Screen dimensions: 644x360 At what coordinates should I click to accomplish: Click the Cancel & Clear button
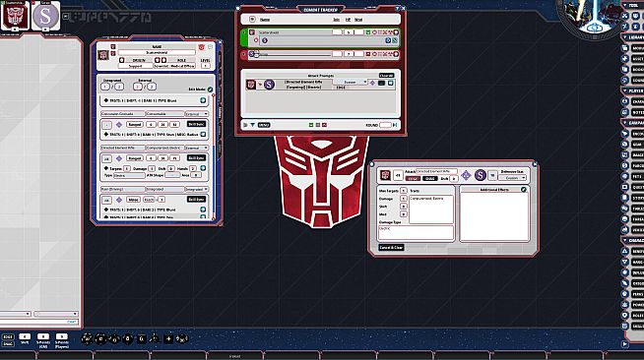[391, 248]
